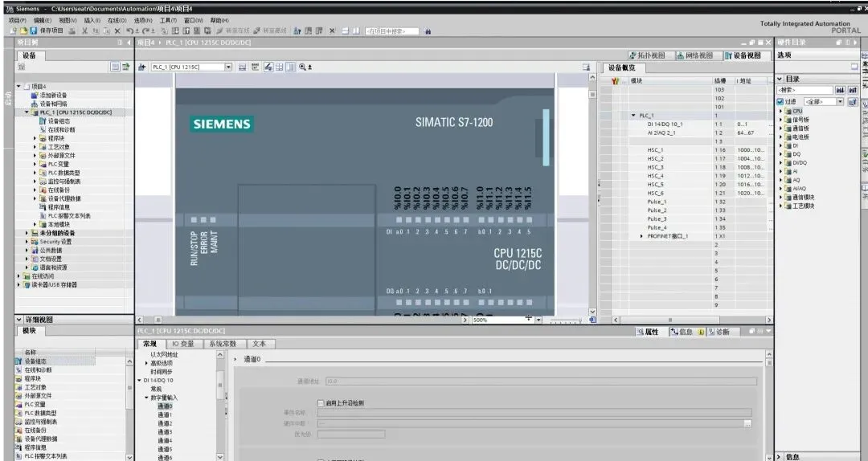The image size is (868, 461).
Task: Click the DI 14/DQ 10_1 module row
Action: 686,124
